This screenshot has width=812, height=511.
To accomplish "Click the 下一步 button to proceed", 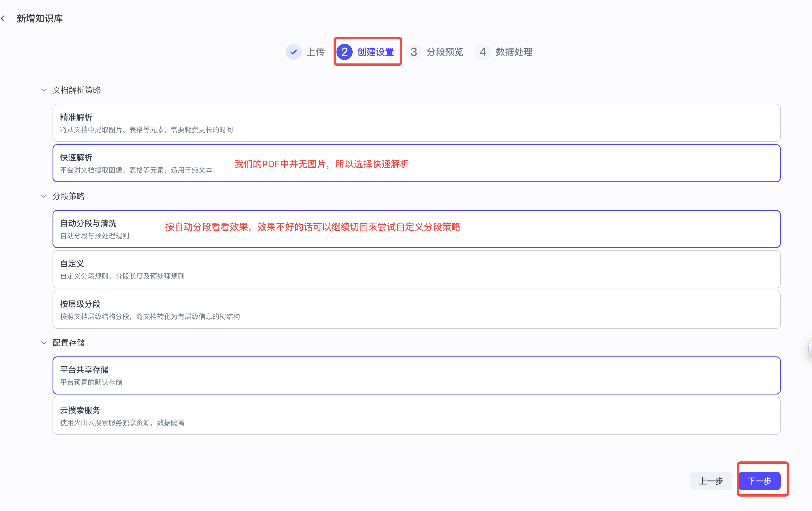I will click(760, 481).
